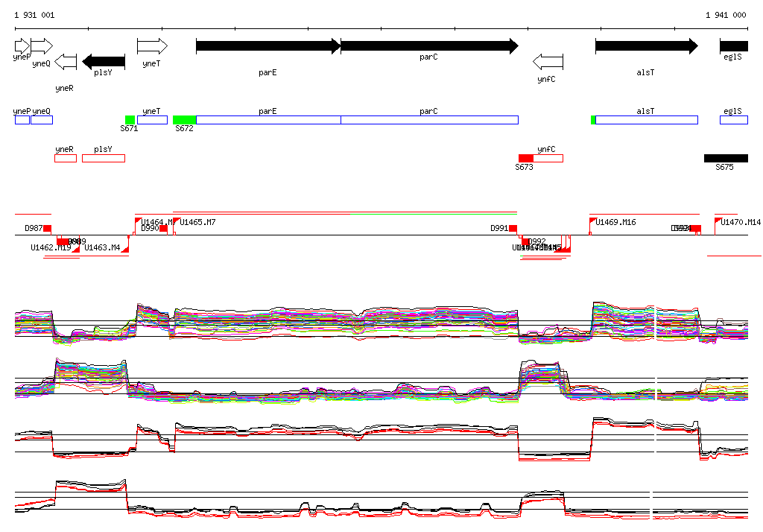Click the small green box left of alsT box
Viewport: 763px width, 532px height.
click(593, 120)
